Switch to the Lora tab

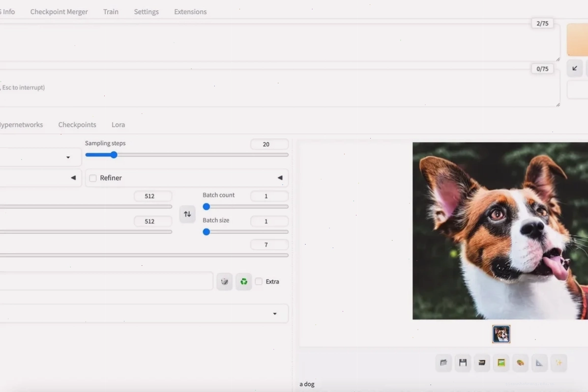pos(118,125)
